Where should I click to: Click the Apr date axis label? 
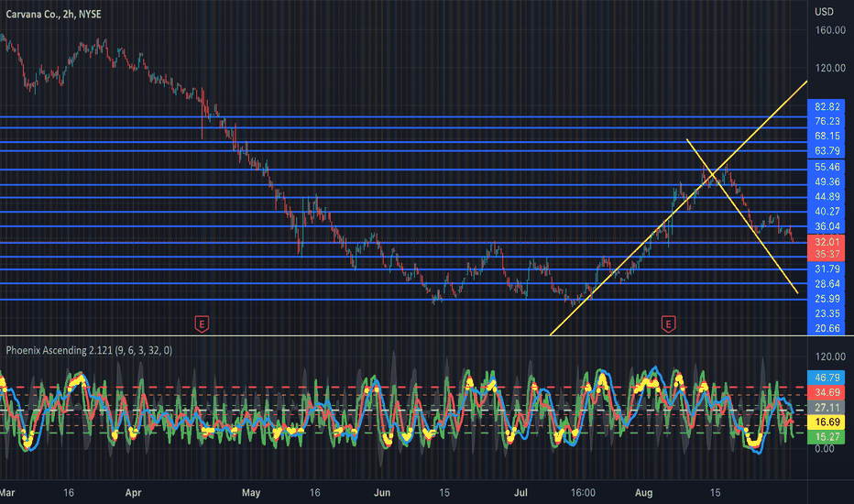tap(133, 493)
